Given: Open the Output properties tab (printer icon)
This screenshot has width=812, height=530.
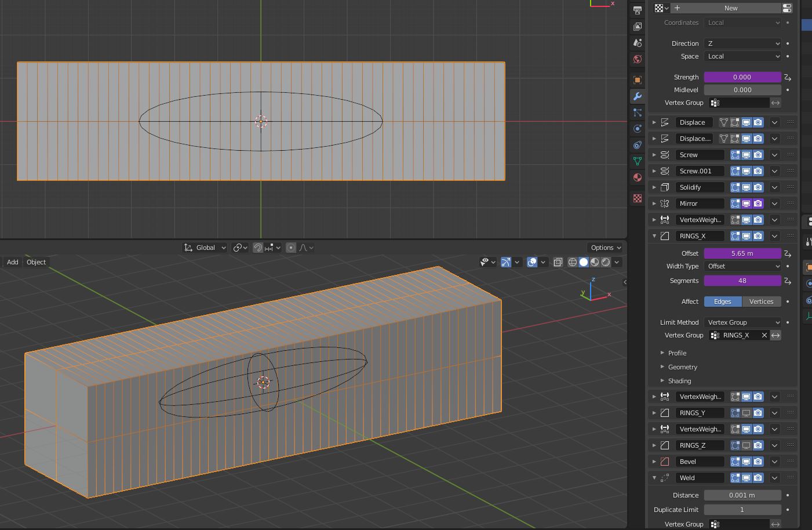Looking at the screenshot, I should (x=637, y=10).
